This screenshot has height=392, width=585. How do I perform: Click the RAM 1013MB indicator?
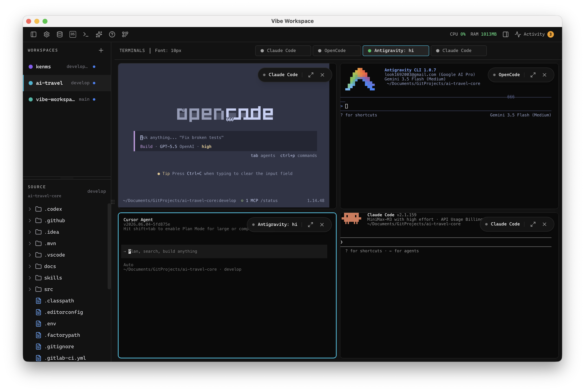click(x=483, y=34)
